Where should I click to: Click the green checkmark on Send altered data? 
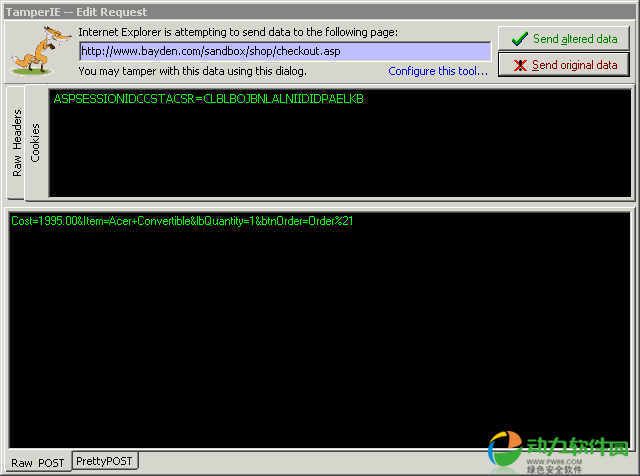coord(518,39)
